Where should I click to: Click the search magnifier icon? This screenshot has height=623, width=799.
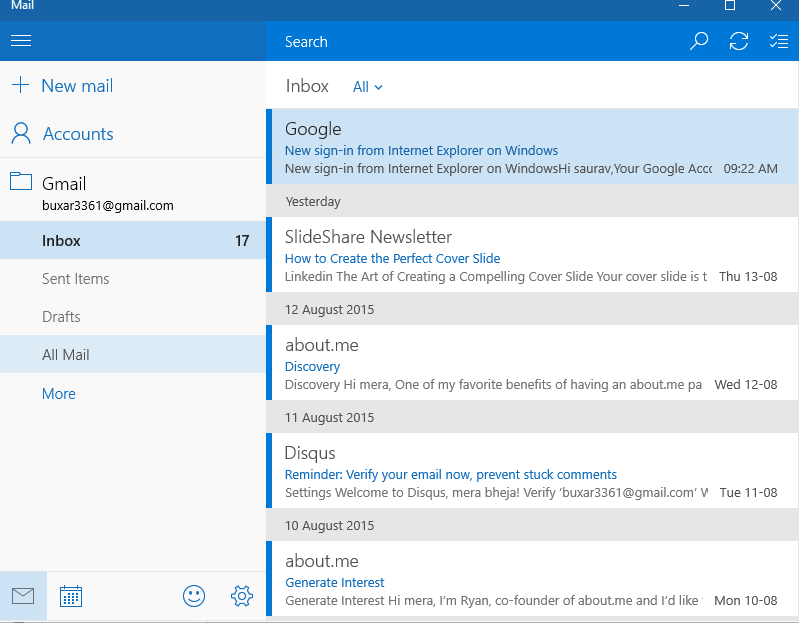tap(699, 41)
